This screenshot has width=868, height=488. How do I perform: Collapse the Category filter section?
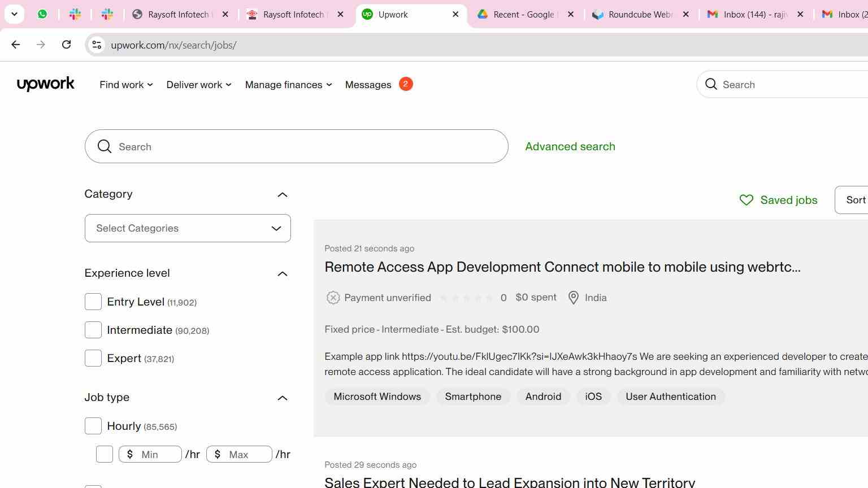[x=283, y=195]
